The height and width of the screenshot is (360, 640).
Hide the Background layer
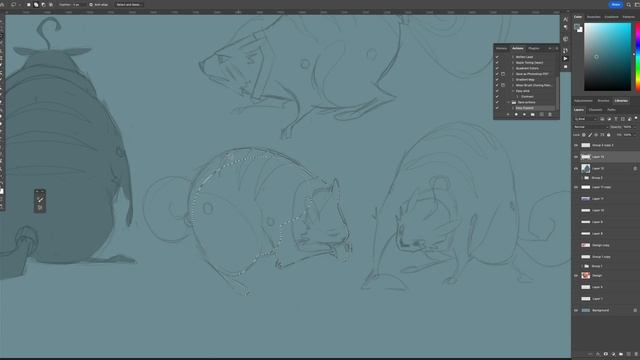click(576, 310)
